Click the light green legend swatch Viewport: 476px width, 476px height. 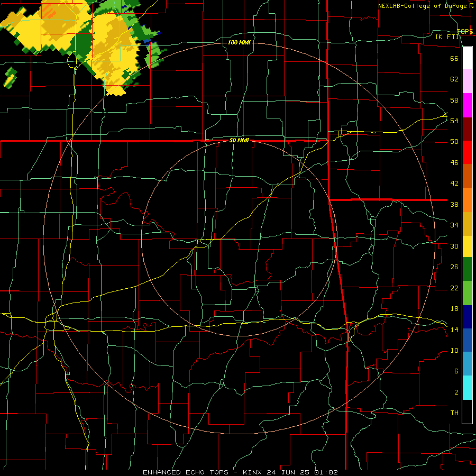click(467, 293)
